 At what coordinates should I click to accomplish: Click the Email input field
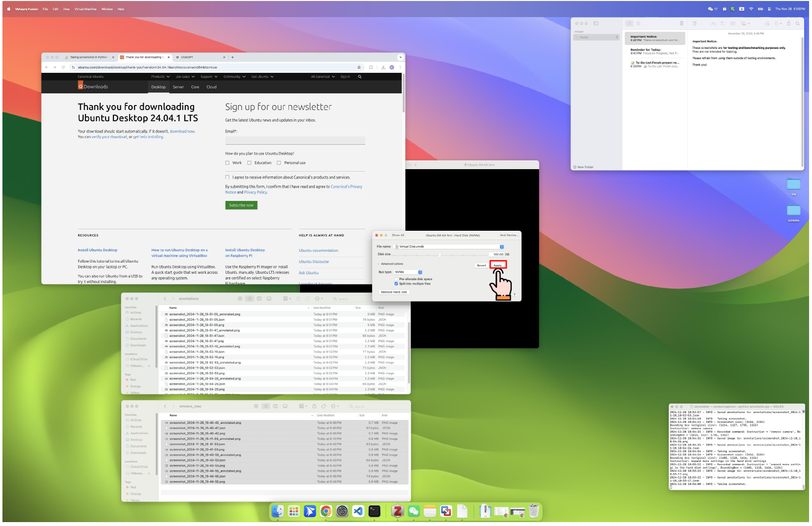295,140
